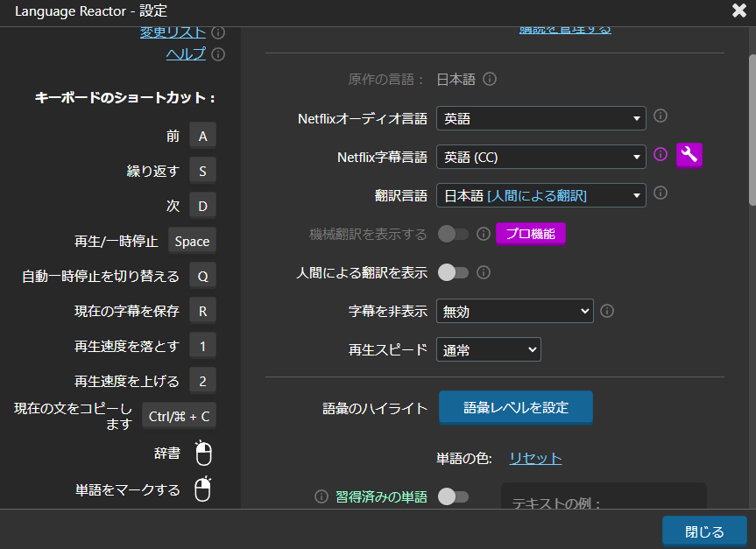Screen dimensions: 756x549
Task: Click info icon next to ヘルプ link
Action: [218, 54]
